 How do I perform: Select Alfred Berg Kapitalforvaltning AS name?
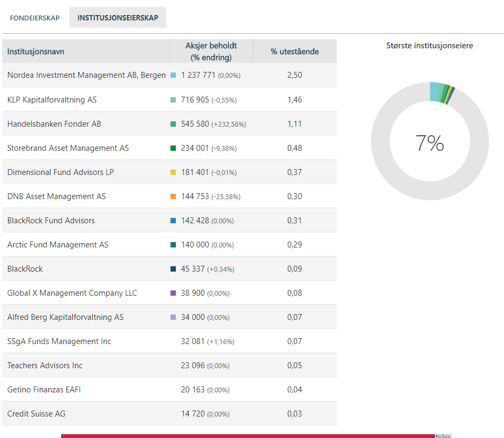pyautogui.click(x=65, y=317)
